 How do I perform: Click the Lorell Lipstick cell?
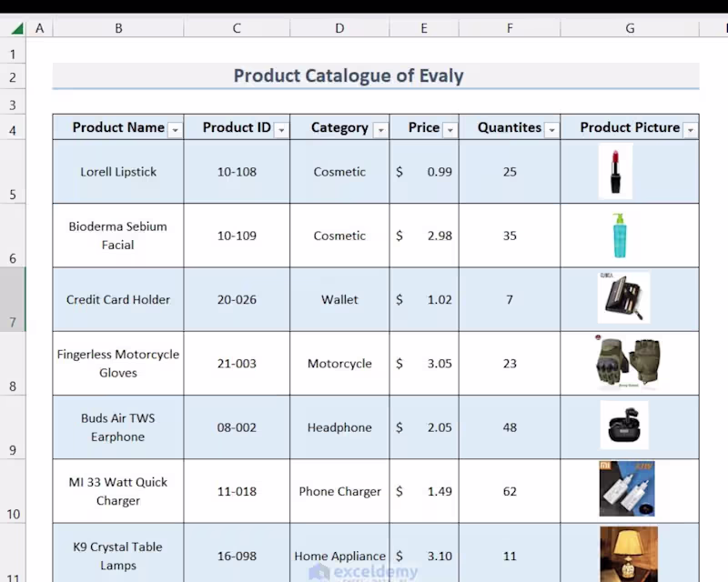[x=118, y=172]
